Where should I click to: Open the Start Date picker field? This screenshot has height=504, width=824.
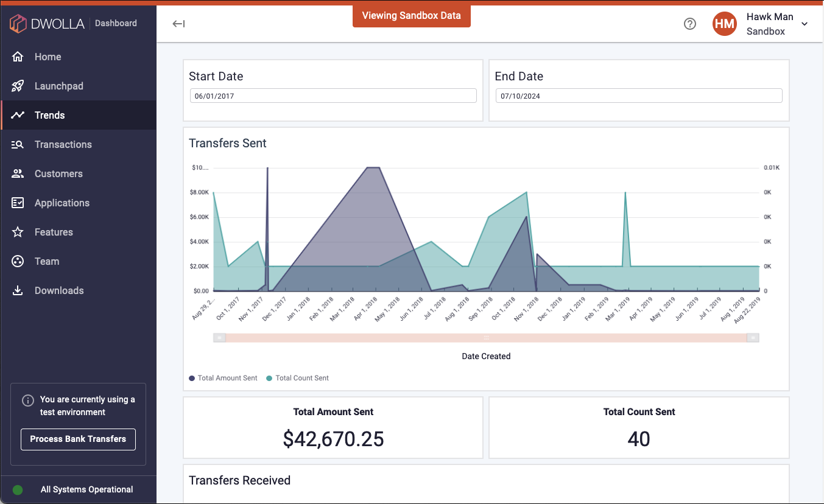click(x=333, y=96)
